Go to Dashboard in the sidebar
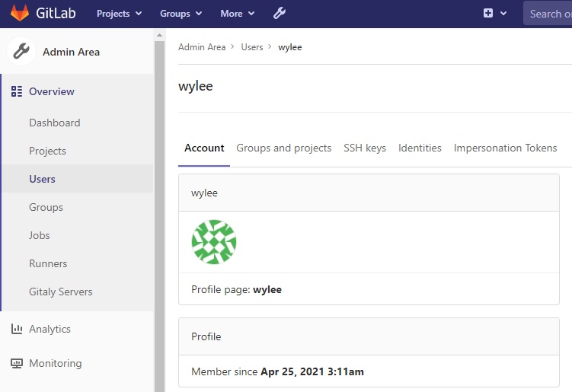 tap(55, 123)
